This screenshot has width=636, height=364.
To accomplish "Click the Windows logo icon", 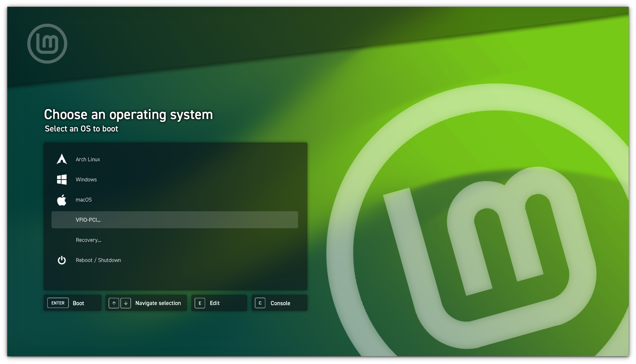I will [61, 179].
